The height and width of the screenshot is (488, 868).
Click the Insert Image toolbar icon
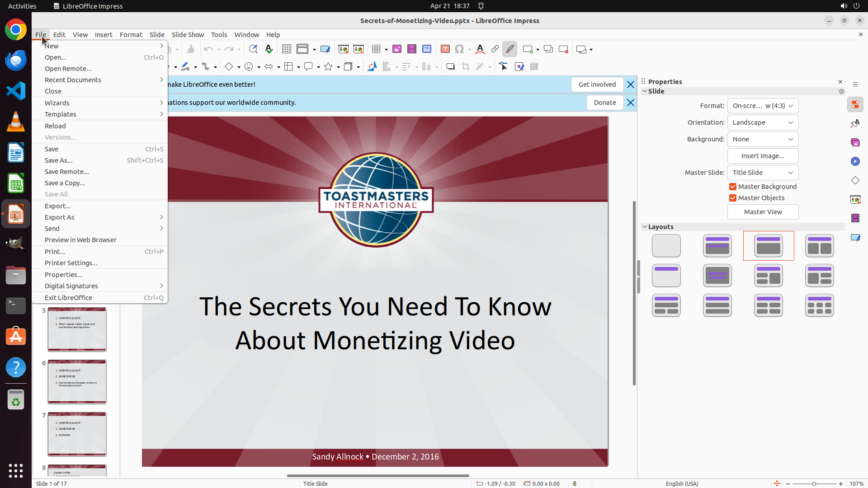pos(397,49)
